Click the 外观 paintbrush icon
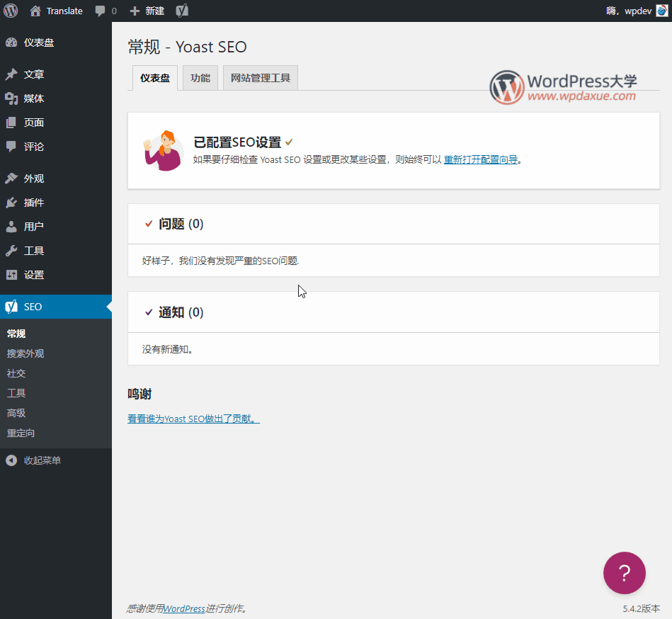Screen dimensions: 672x619 pyautogui.click(x=11, y=178)
